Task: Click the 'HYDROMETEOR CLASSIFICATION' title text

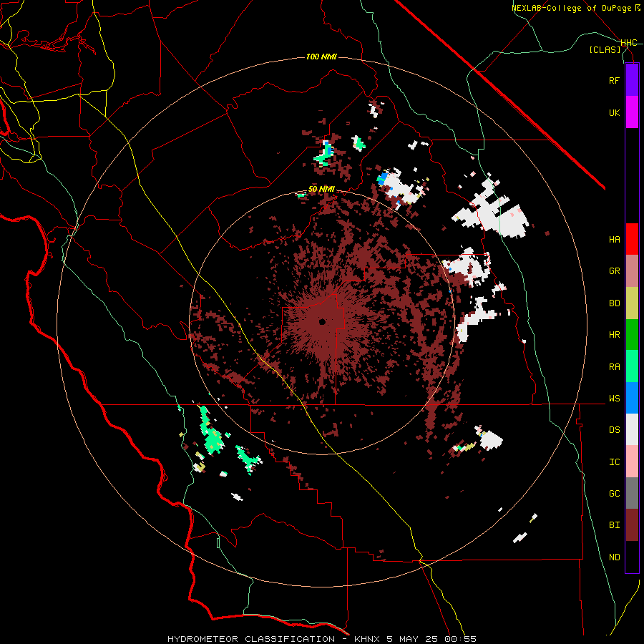Action: [x=251, y=639]
